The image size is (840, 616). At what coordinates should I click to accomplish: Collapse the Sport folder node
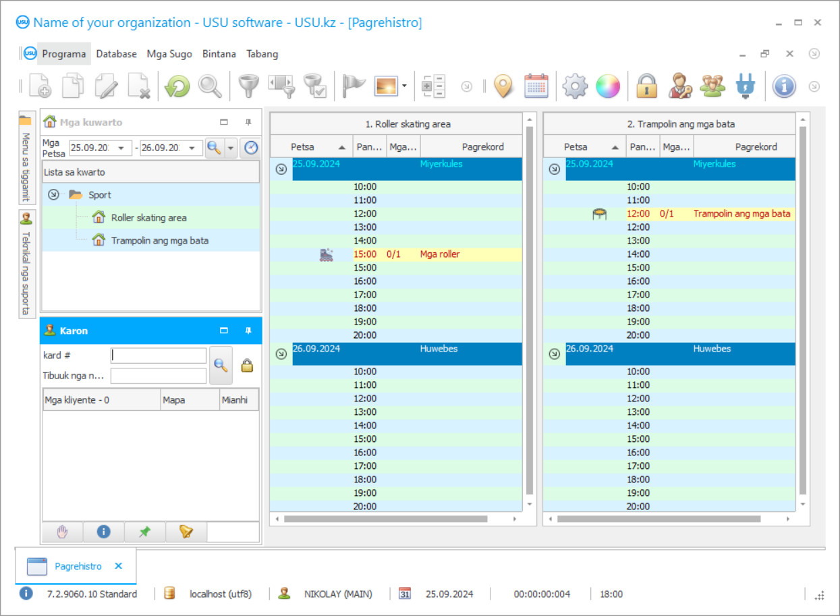coord(53,195)
